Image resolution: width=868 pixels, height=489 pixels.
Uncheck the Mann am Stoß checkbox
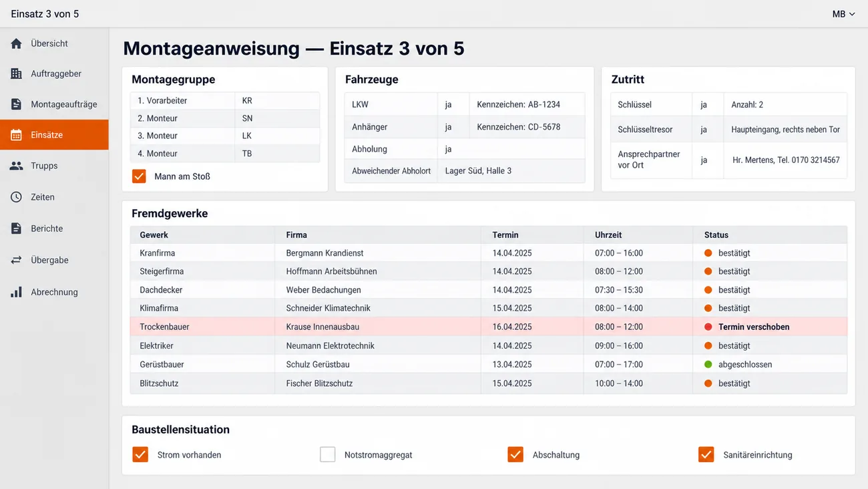(139, 176)
